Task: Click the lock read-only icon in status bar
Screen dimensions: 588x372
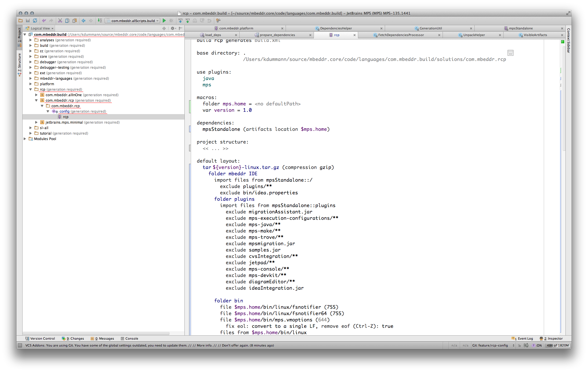Action: tap(519, 345)
